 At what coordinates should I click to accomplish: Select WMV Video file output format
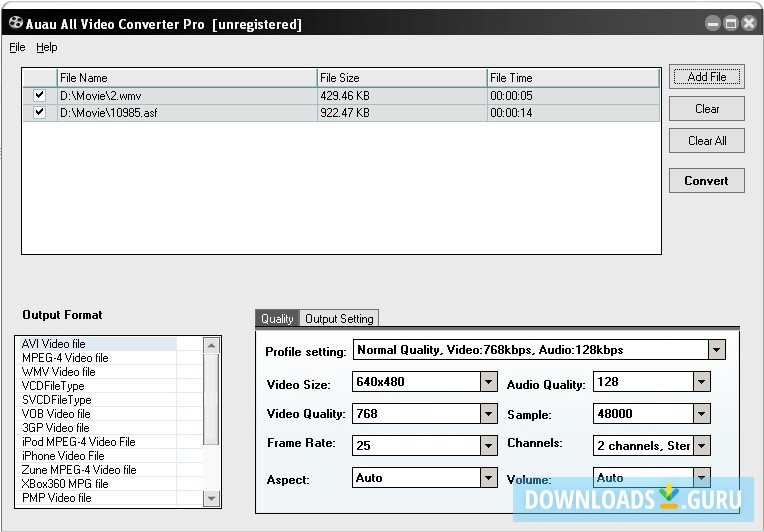tap(96, 372)
